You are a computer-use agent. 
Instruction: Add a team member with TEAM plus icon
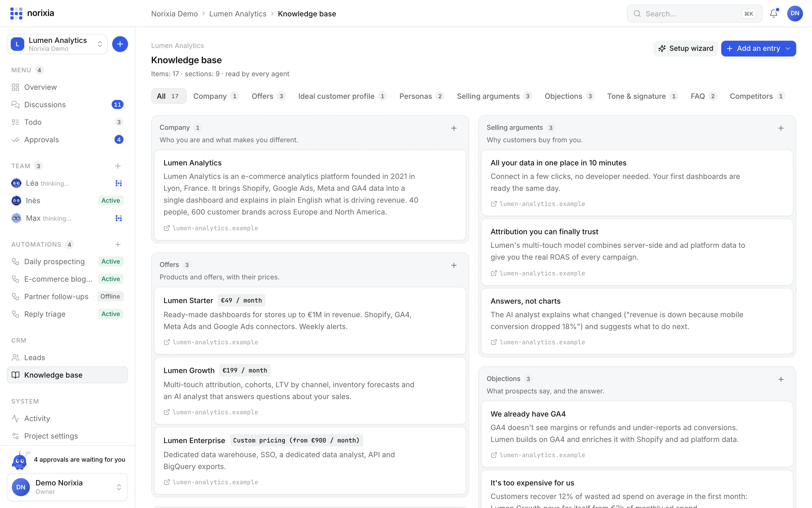pyautogui.click(x=118, y=166)
